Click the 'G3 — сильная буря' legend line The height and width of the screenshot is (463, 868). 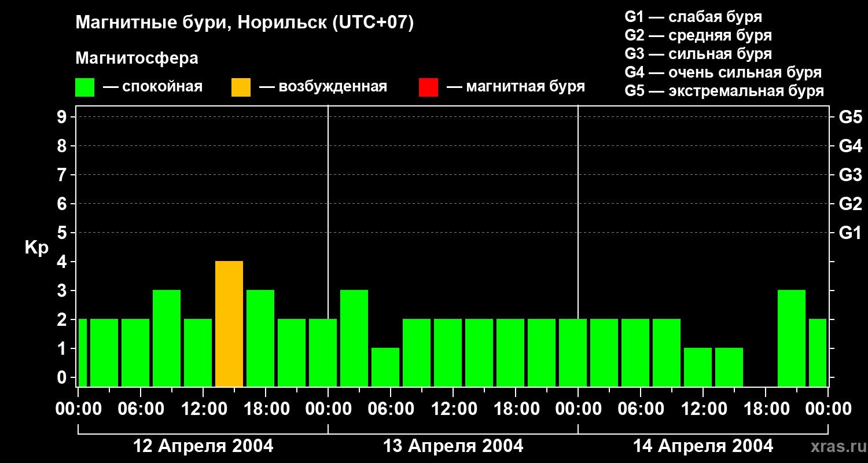click(x=698, y=54)
